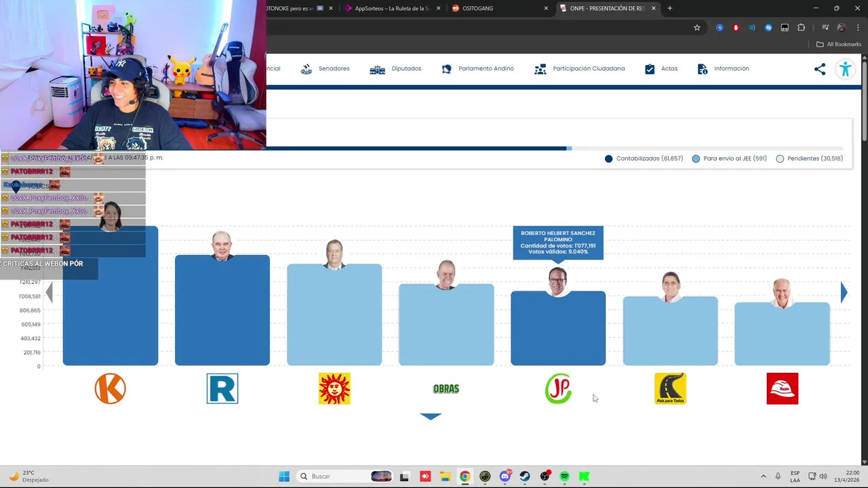868x488 pixels.
Task: Open the All Bookmarks folder
Action: click(839, 44)
